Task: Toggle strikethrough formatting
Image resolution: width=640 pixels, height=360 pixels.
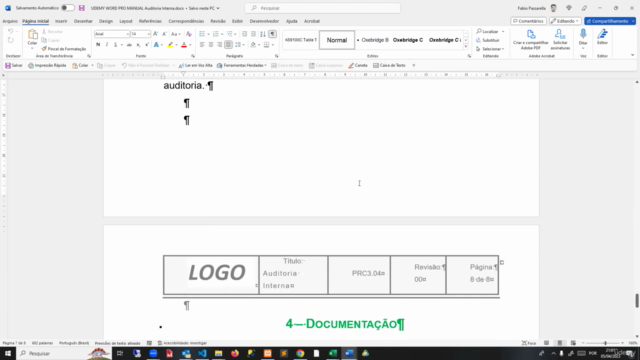Action: [x=129, y=44]
